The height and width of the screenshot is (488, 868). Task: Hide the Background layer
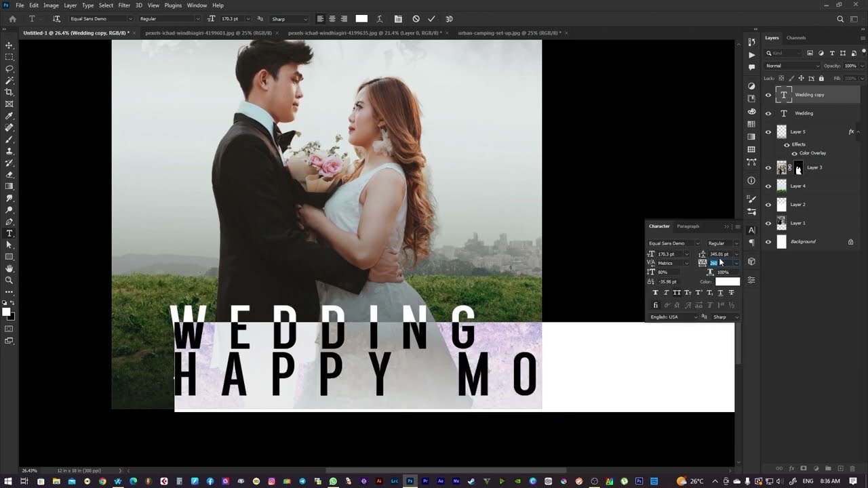tap(768, 242)
